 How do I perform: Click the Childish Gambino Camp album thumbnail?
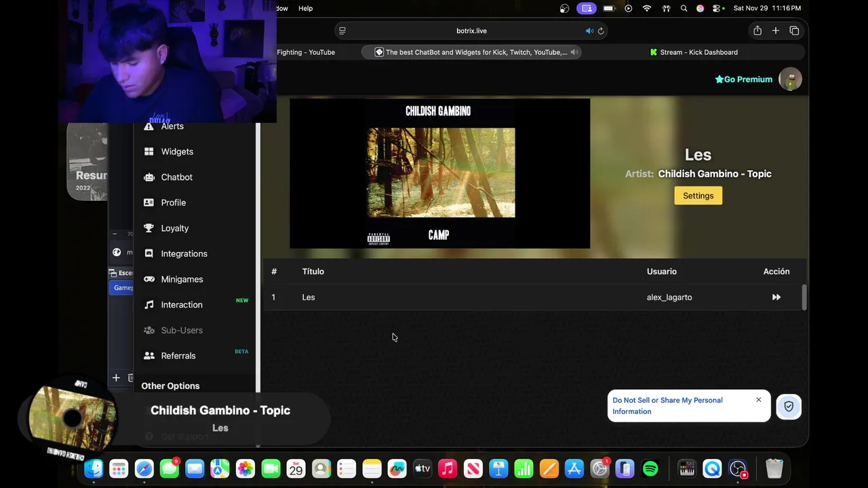click(x=439, y=174)
